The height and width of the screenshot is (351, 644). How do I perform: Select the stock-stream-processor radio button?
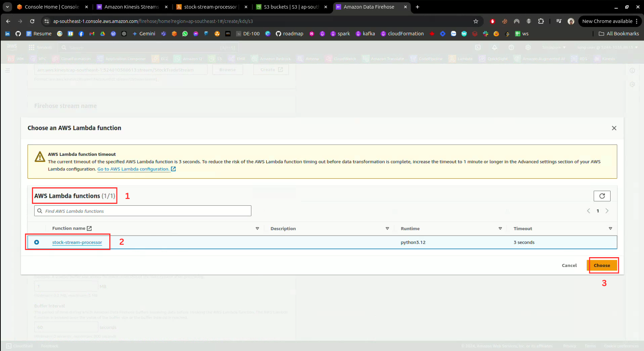pyautogui.click(x=36, y=242)
